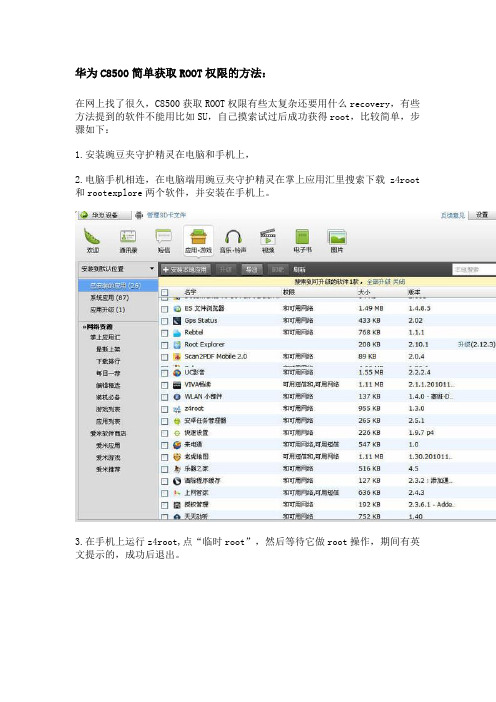Click the VIVA app icon

click(177, 385)
